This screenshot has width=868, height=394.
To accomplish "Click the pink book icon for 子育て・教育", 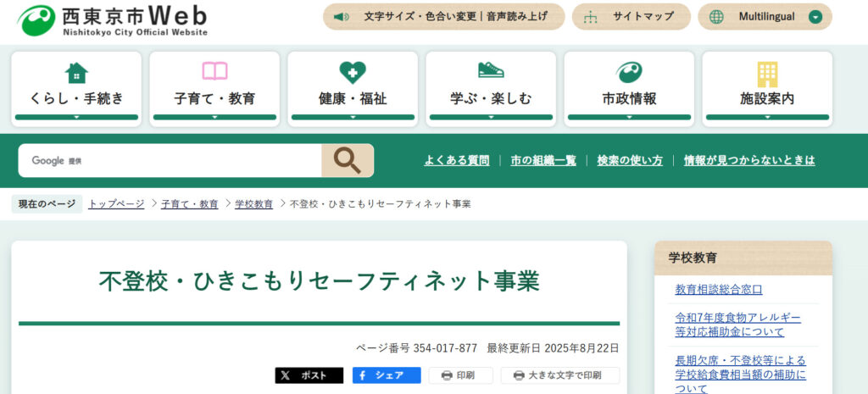I will [x=214, y=72].
